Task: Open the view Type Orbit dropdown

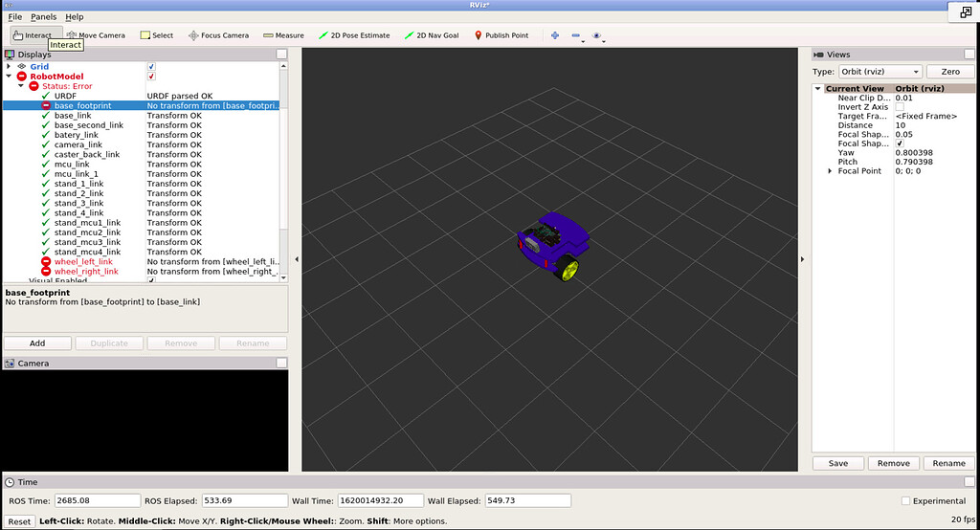Action: coord(880,71)
